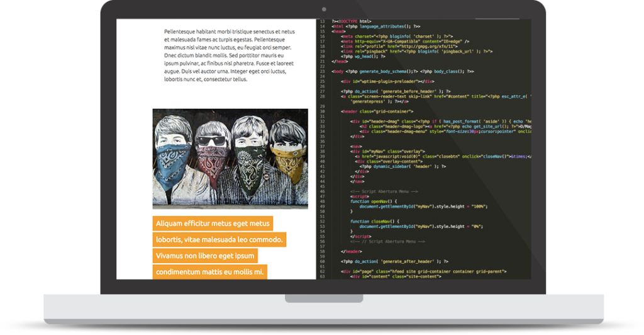Click the masked band mural image
The image size is (644, 335).
click(230, 159)
